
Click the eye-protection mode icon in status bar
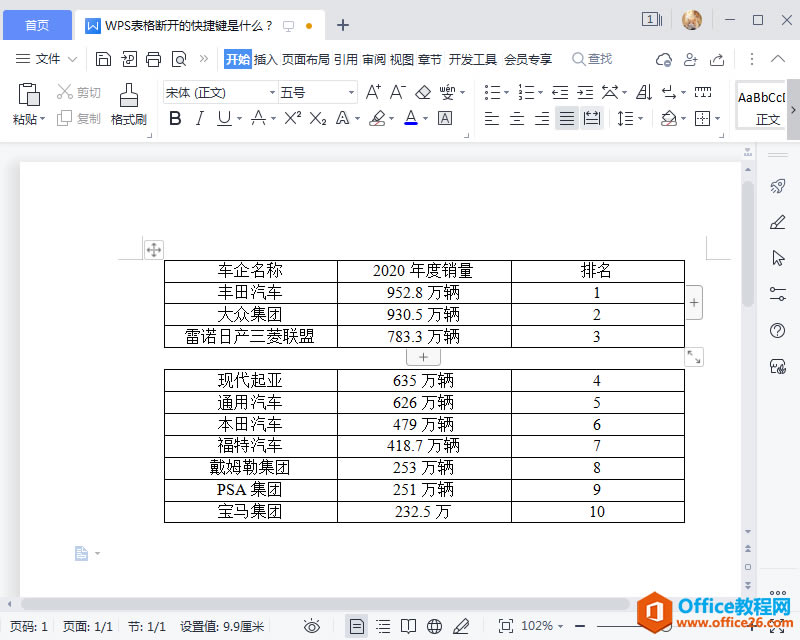pos(310,627)
